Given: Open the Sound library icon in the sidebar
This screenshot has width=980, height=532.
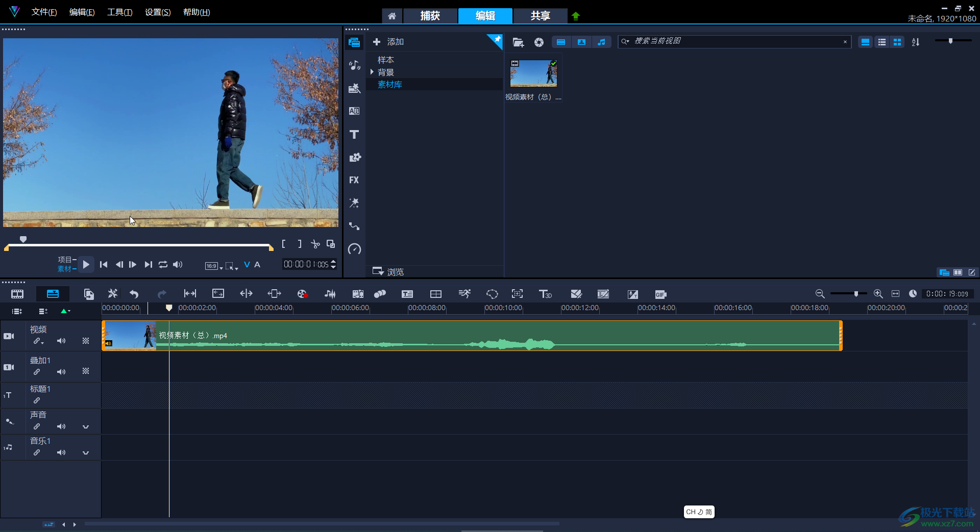Looking at the screenshot, I should pos(354,65).
